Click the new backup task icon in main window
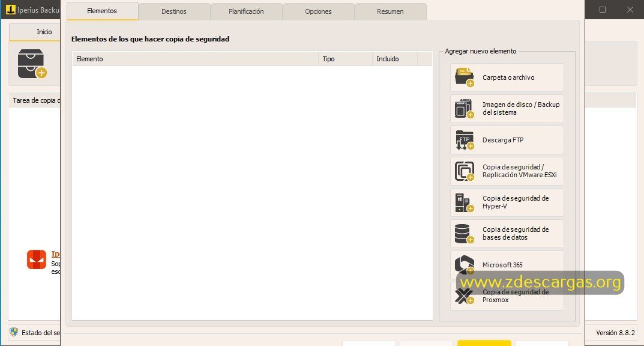Screen dimensions: 644x346 click(32, 64)
